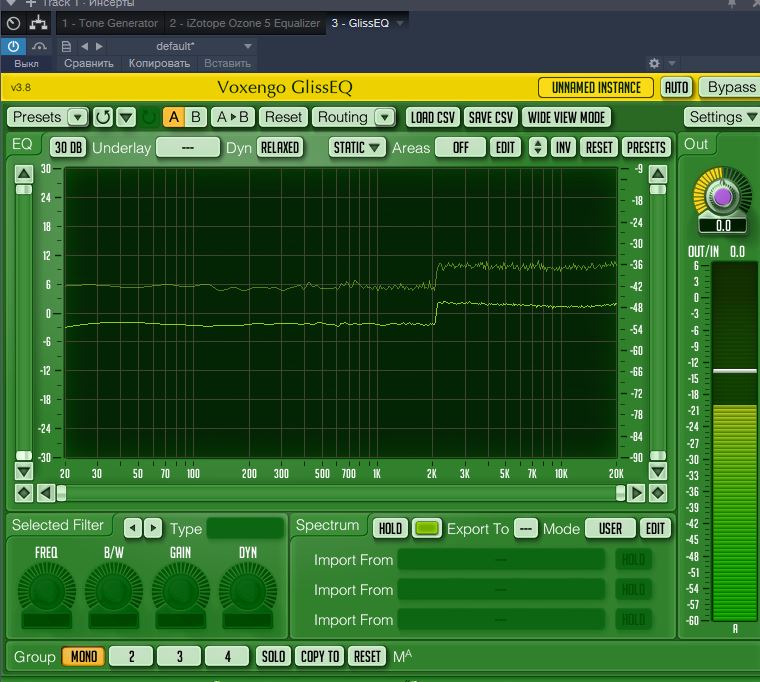Click the GAIN knob
Image resolution: width=760 pixels, height=682 pixels.
click(x=180, y=590)
